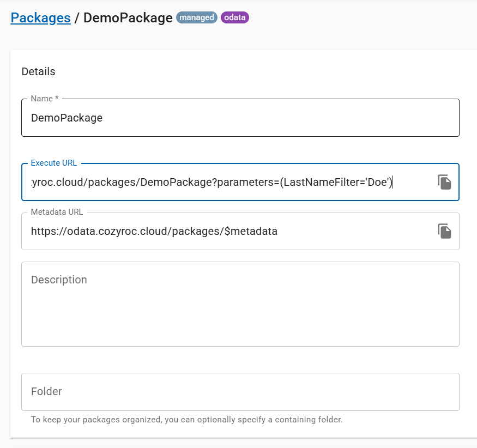Click the breadcrumb slash separator
477x448 pixels.
click(77, 17)
